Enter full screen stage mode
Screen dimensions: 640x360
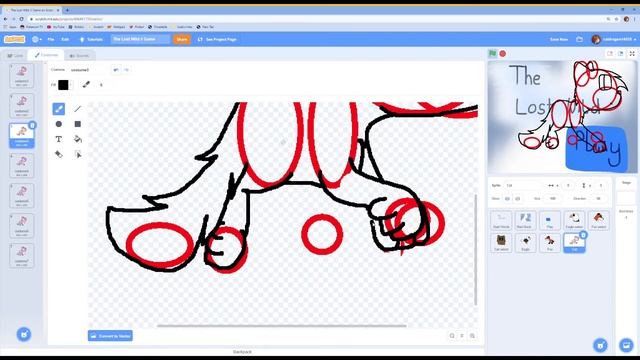coord(632,53)
